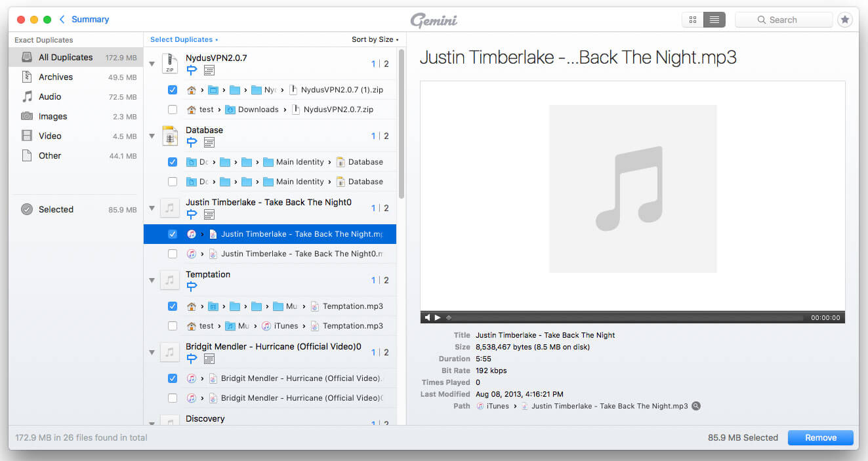The width and height of the screenshot is (868, 461).
Task: Collapse the NydusVPN2.0.7 group
Action: click(x=152, y=64)
